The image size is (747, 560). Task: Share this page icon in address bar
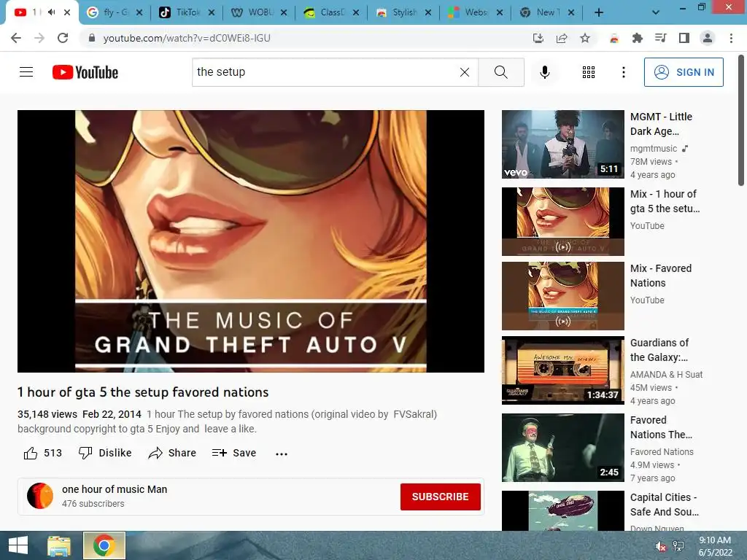pyautogui.click(x=562, y=38)
